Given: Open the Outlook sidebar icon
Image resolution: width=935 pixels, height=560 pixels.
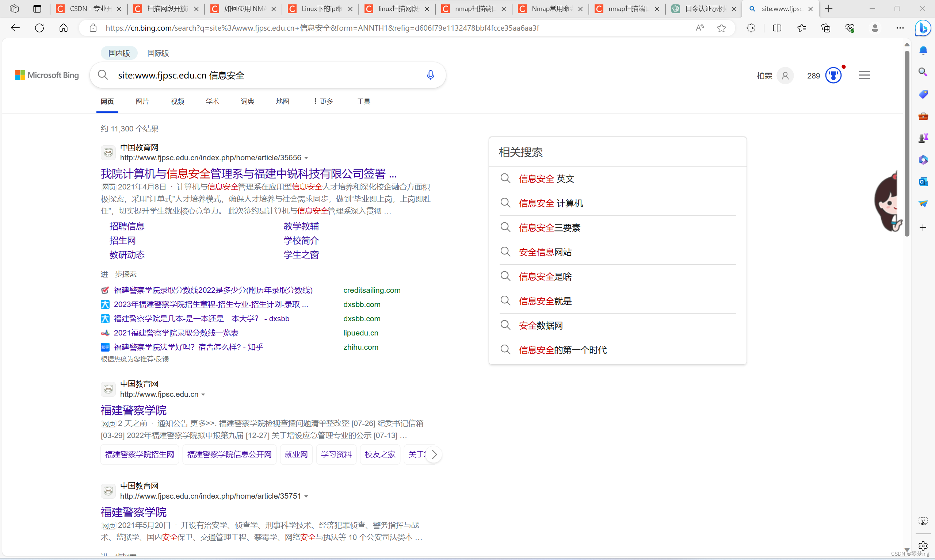Looking at the screenshot, I should 923,182.
